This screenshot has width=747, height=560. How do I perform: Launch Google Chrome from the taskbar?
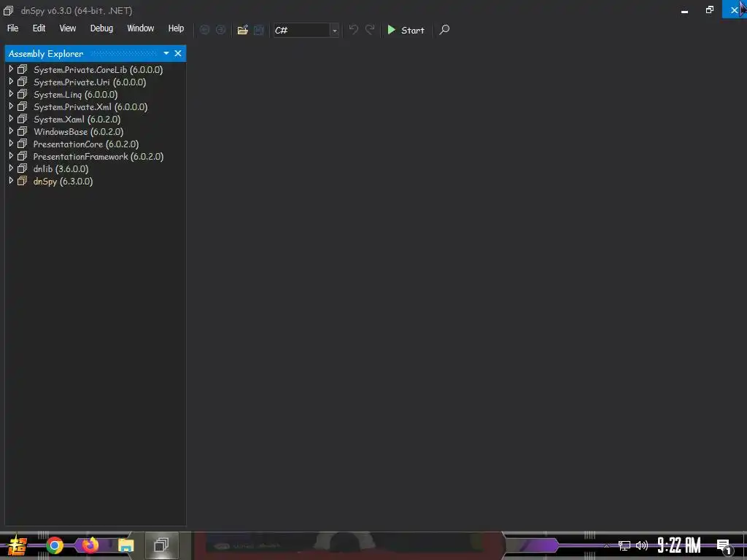click(55, 545)
